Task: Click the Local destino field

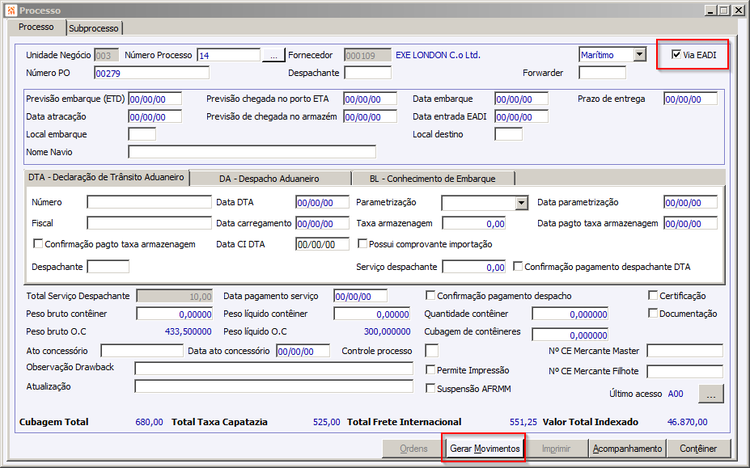Action: tap(508, 134)
